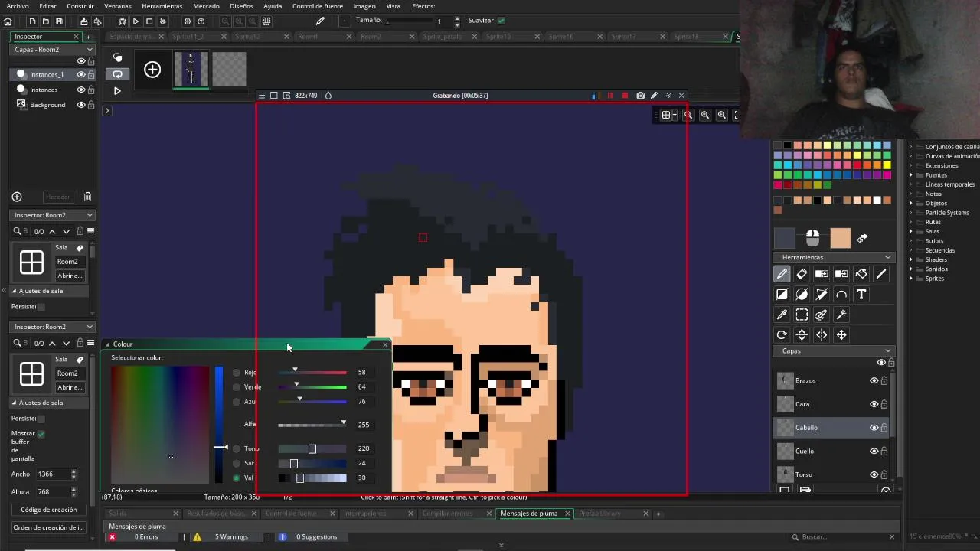Expand the Salas folder
Screen dimensions: 980x551
[x=910, y=231]
